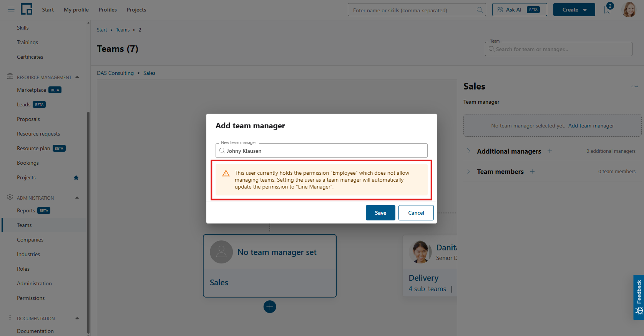Open Industries in the sidebar
The width and height of the screenshot is (644, 336).
click(28, 254)
